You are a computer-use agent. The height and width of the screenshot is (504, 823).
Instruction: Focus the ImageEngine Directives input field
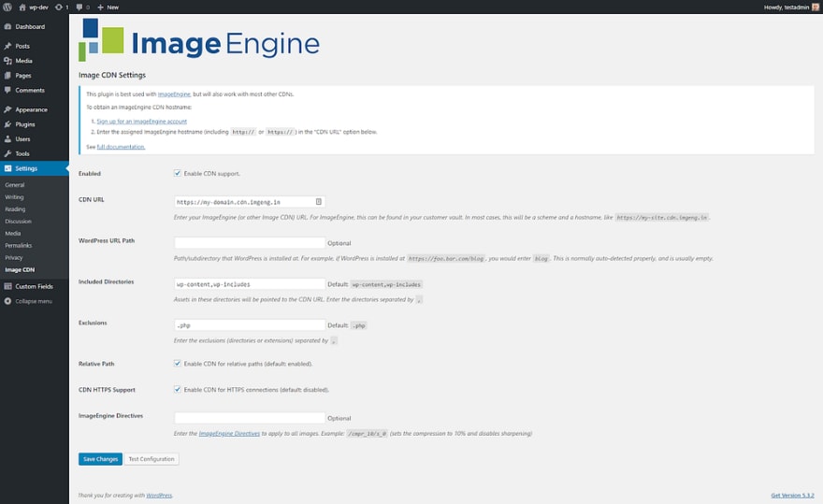[250, 418]
